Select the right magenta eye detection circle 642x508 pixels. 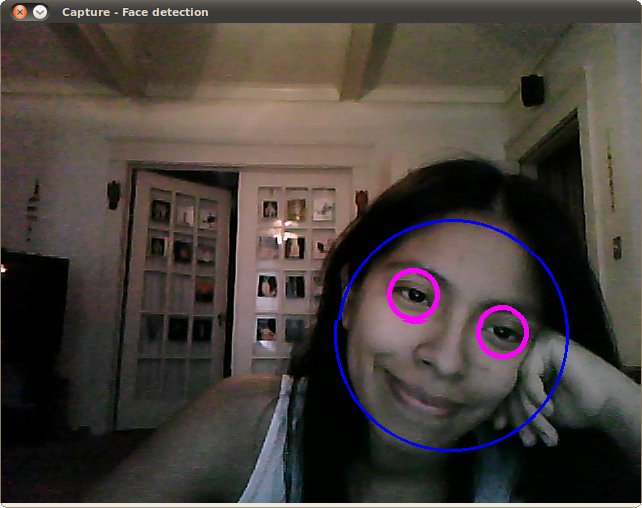(x=502, y=332)
